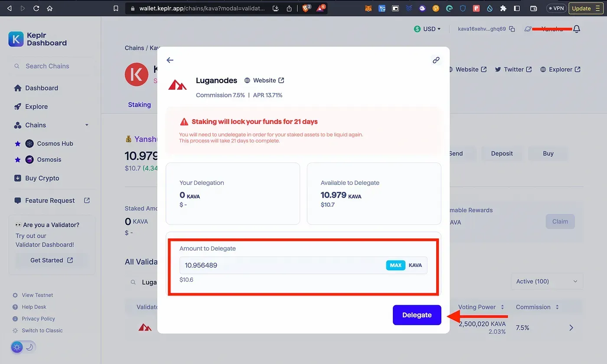
Task: Unfavorite Cosmos Hub with its star
Action: click(18, 143)
